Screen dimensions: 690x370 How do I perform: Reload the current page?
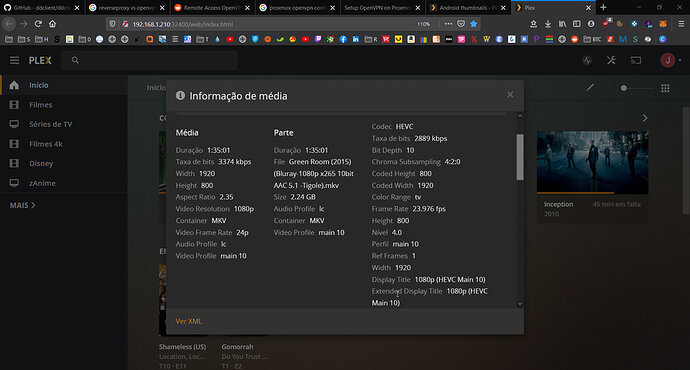click(x=38, y=24)
